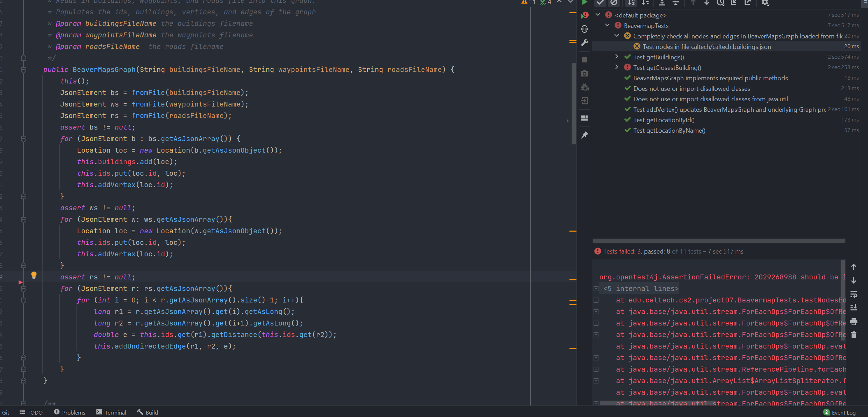Select Test getLocationByName() result row
This screenshot has height=417, width=868.
(x=669, y=130)
